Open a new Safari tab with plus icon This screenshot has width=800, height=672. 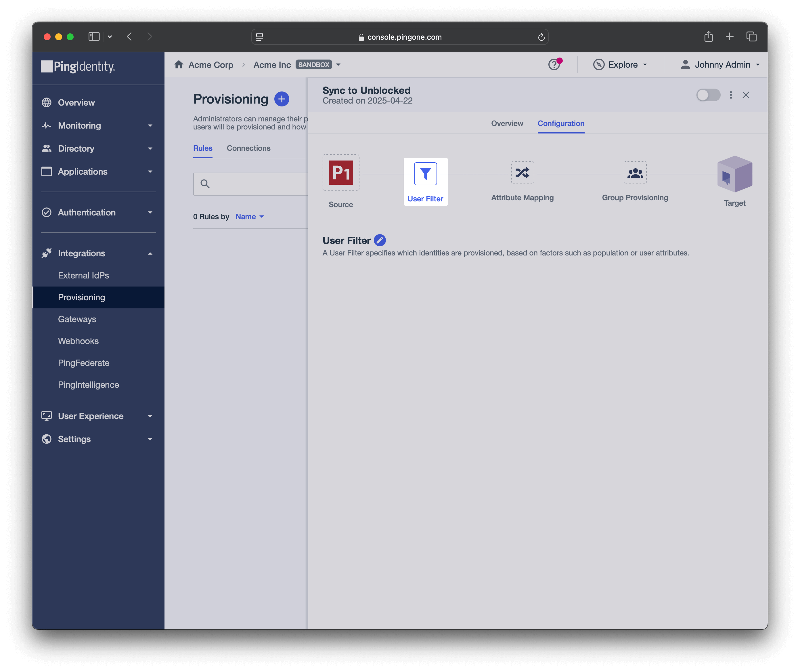coord(729,37)
